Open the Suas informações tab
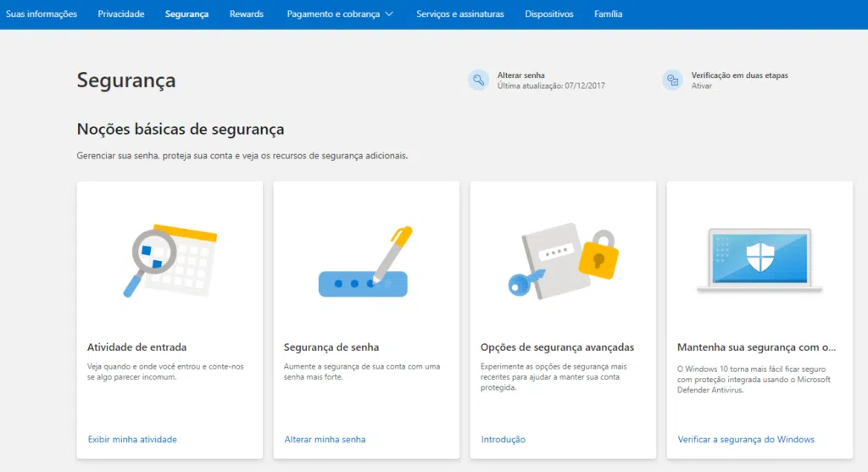Screen dimensions: 868x472 42,14
